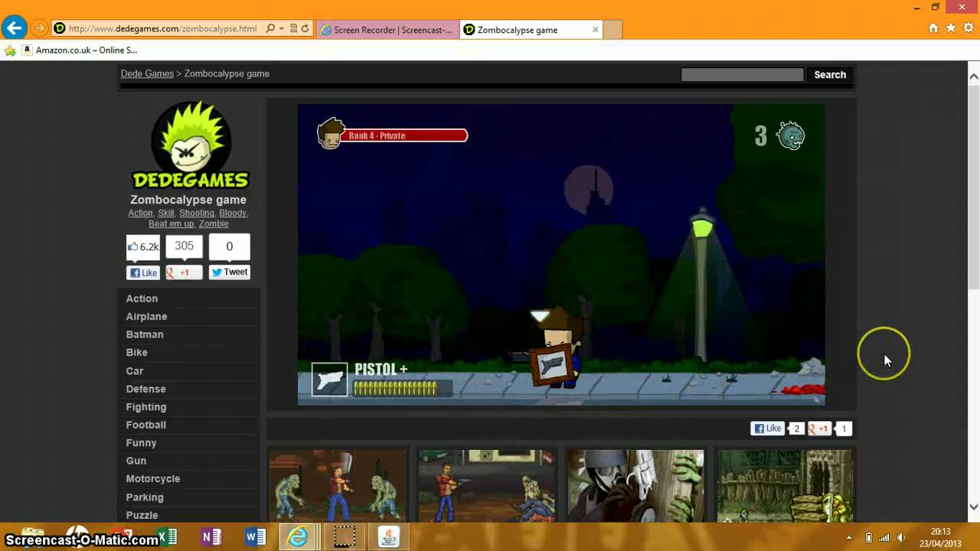Open the Batman category
Screen dimensions: 980x551
click(x=145, y=334)
